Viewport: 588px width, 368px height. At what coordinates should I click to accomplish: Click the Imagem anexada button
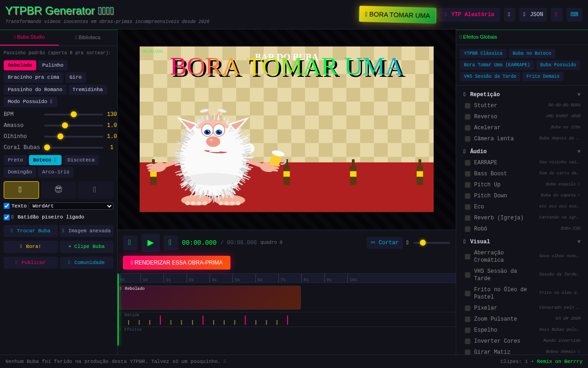(86, 231)
